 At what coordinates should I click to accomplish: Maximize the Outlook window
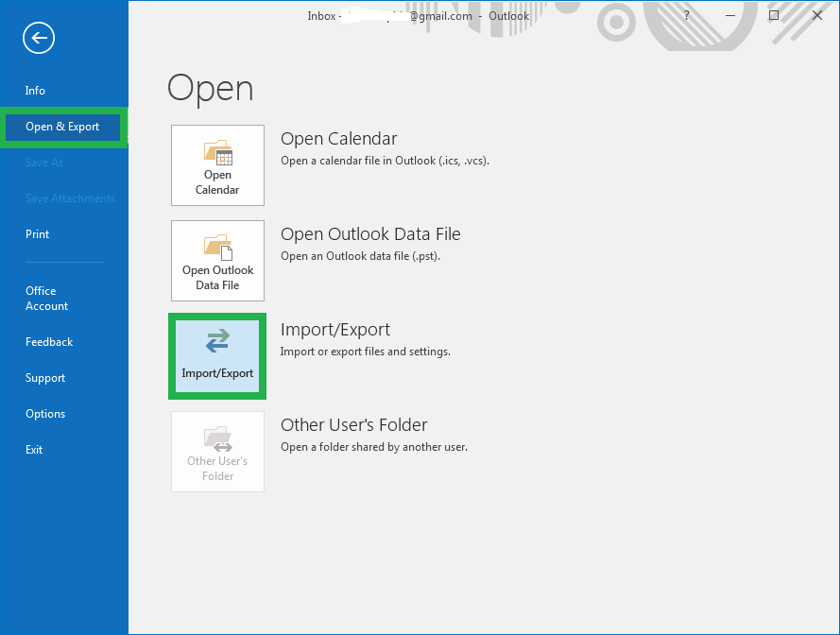tap(774, 15)
